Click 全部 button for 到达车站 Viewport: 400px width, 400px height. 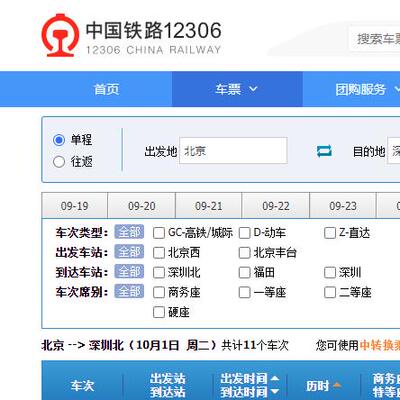point(129,271)
